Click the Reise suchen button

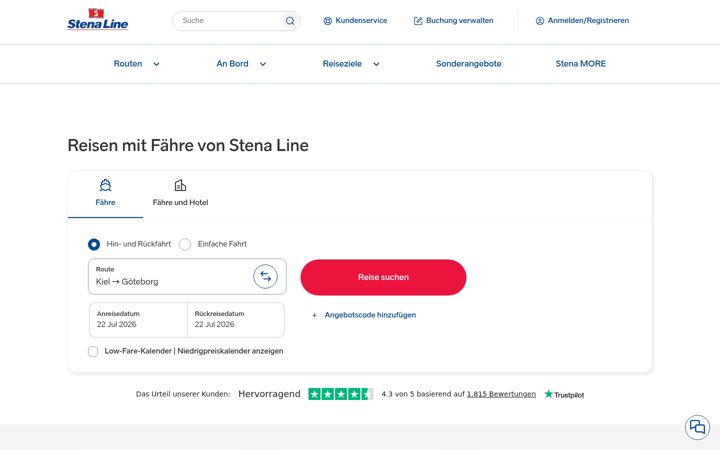383,277
